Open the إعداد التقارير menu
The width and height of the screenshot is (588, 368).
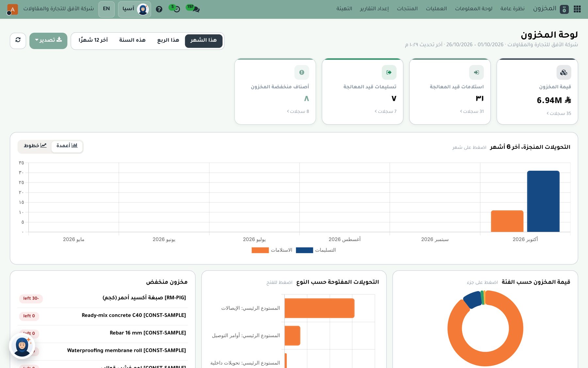point(374,9)
